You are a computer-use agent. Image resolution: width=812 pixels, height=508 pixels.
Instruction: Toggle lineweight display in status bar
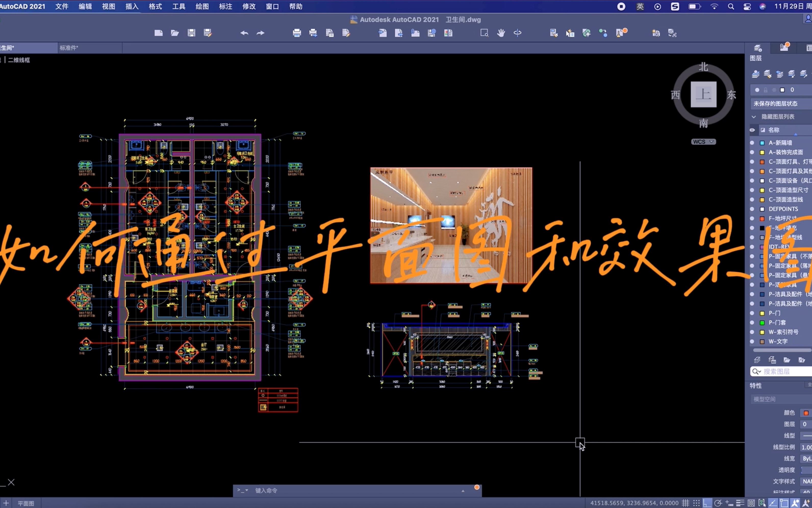tap(740, 503)
